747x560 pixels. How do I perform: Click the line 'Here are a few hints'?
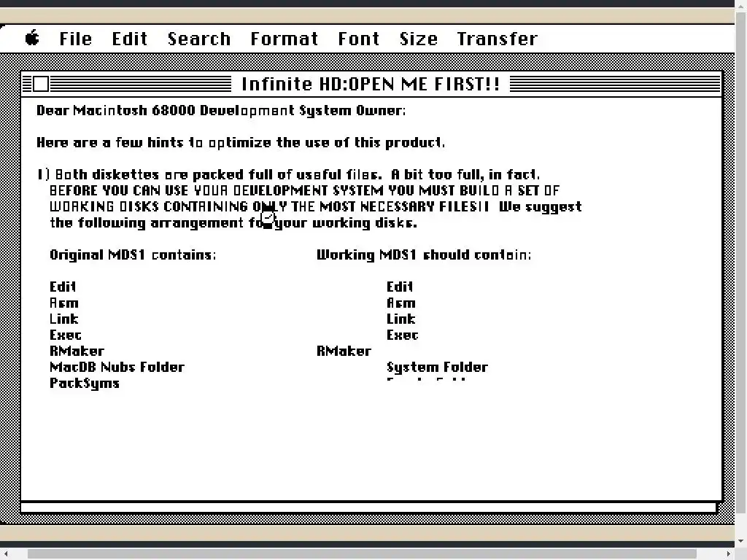241,142
